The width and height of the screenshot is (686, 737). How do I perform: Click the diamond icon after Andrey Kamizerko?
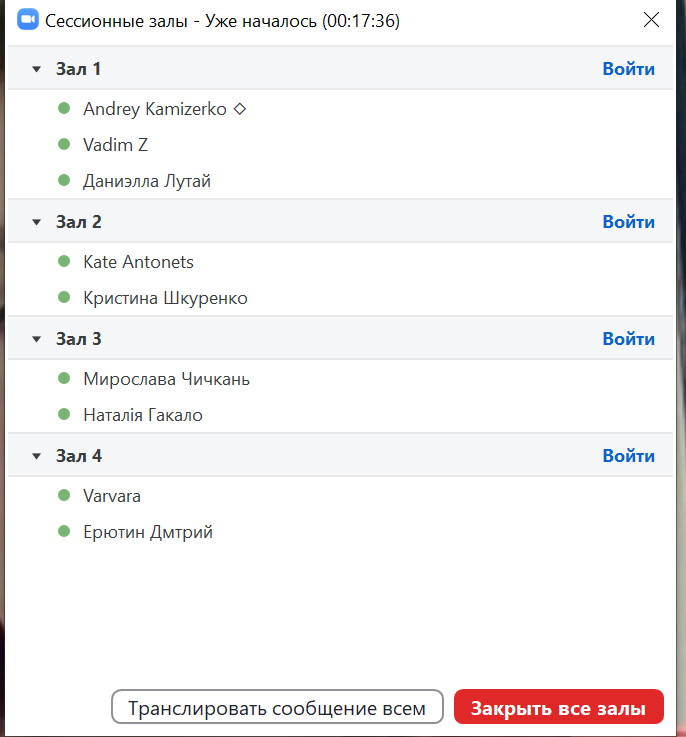point(240,109)
